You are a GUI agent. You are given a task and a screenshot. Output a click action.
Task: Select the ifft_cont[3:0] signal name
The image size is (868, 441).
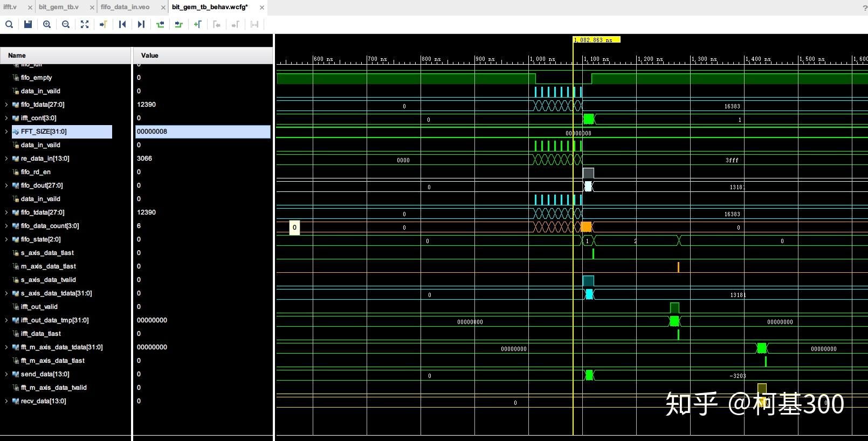tap(39, 118)
